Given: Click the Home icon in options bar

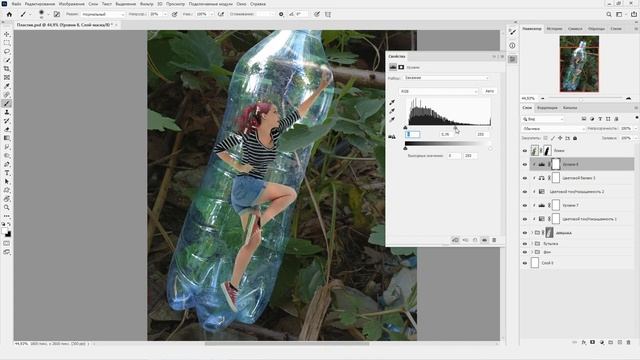Looking at the screenshot, I should tap(9, 14).
